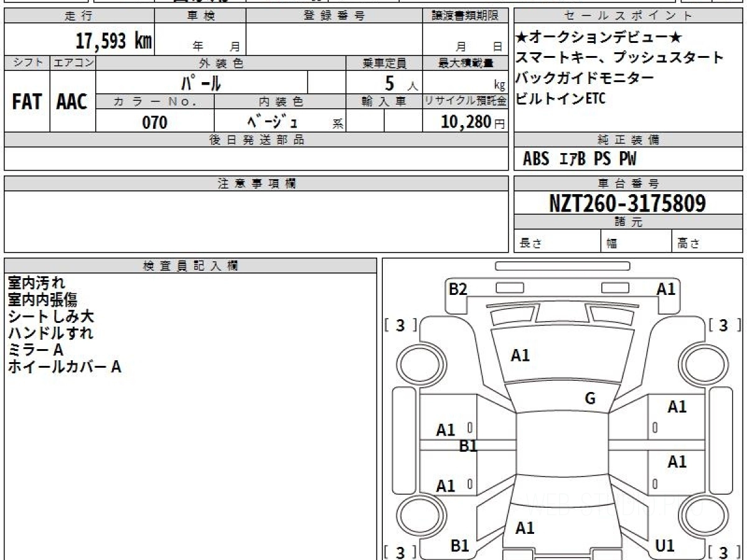Click the 車台番号 header
Viewport: 747px width, 560px height.
coord(628,184)
